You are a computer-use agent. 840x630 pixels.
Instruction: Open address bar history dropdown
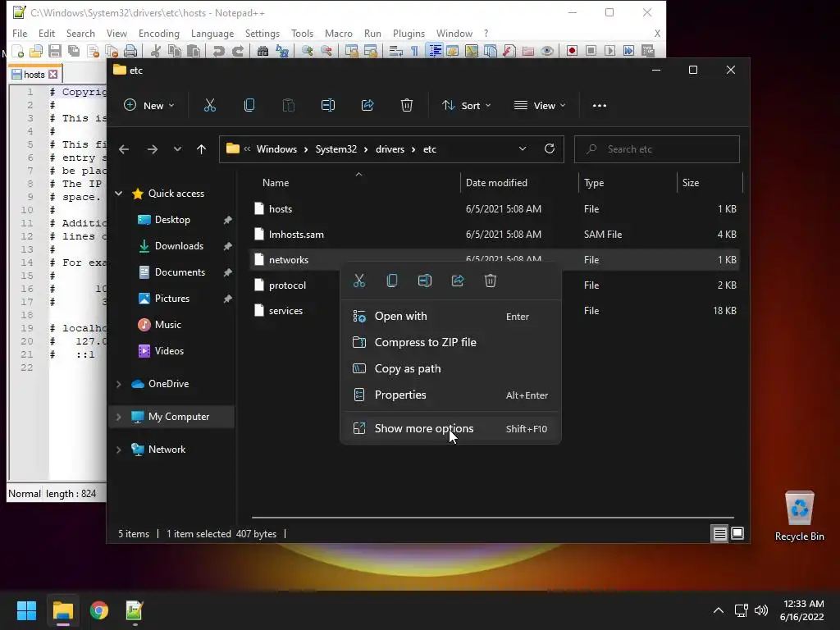point(523,149)
